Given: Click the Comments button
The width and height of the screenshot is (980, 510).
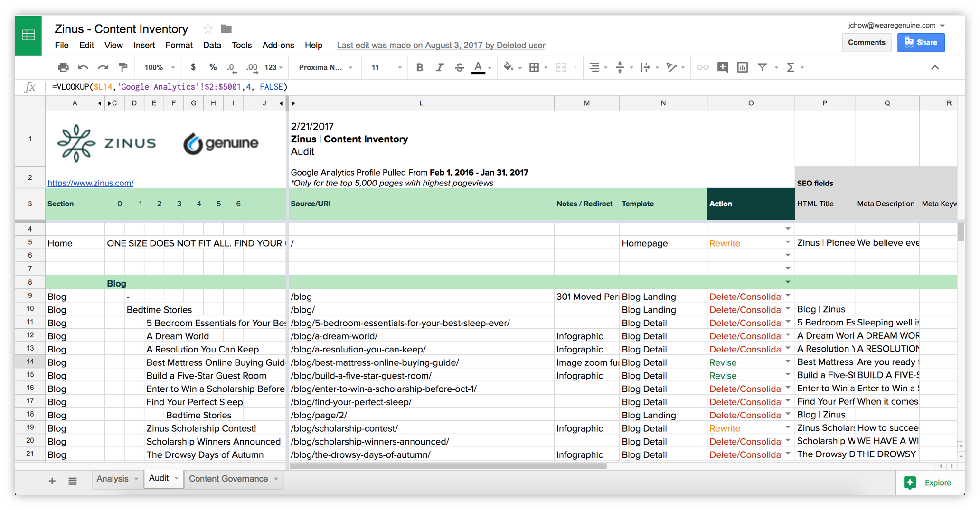Looking at the screenshot, I should pyautogui.click(x=867, y=42).
